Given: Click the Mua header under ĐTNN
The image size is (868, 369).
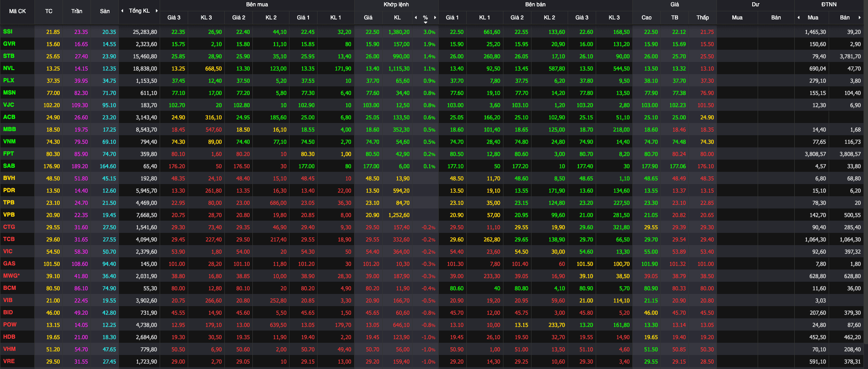Looking at the screenshot, I should [x=813, y=18].
